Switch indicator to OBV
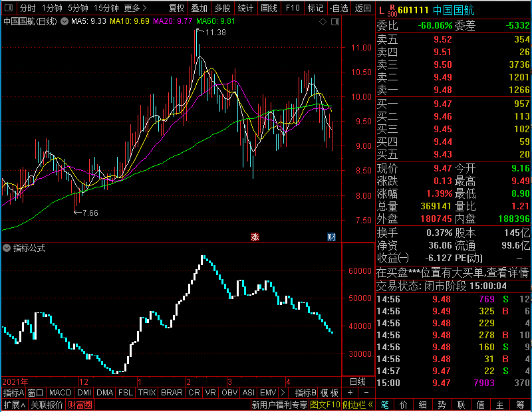Image resolution: width=532 pixels, height=412 pixels. (229, 393)
